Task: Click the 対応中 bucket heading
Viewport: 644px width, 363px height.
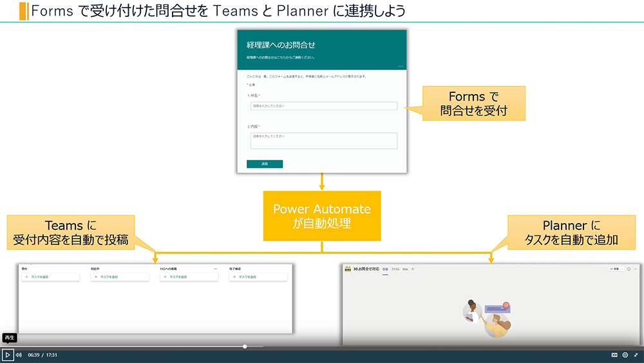Action: click(x=95, y=269)
